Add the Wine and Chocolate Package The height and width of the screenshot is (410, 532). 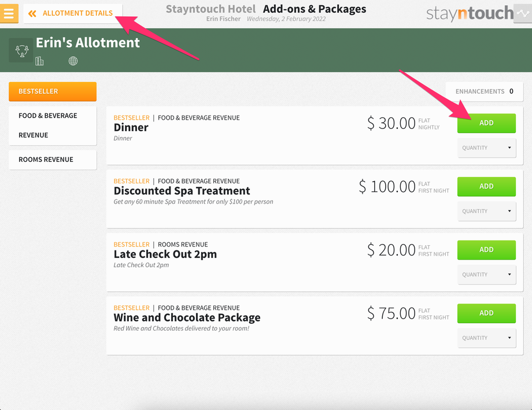coord(486,313)
